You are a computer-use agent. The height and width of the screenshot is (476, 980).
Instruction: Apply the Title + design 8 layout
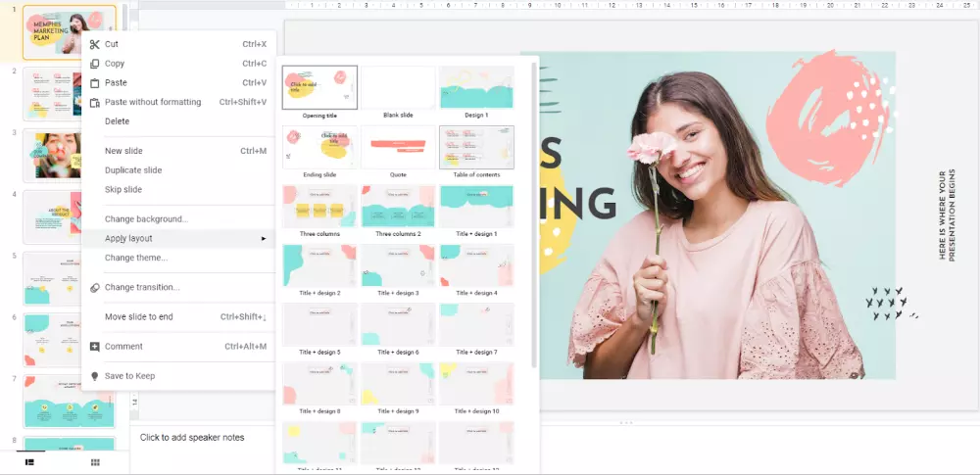coord(320,384)
